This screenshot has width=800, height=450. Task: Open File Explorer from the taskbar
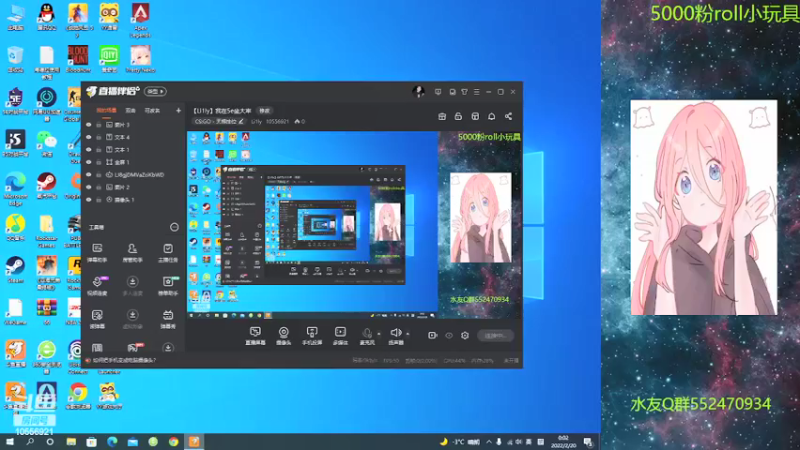point(71,442)
